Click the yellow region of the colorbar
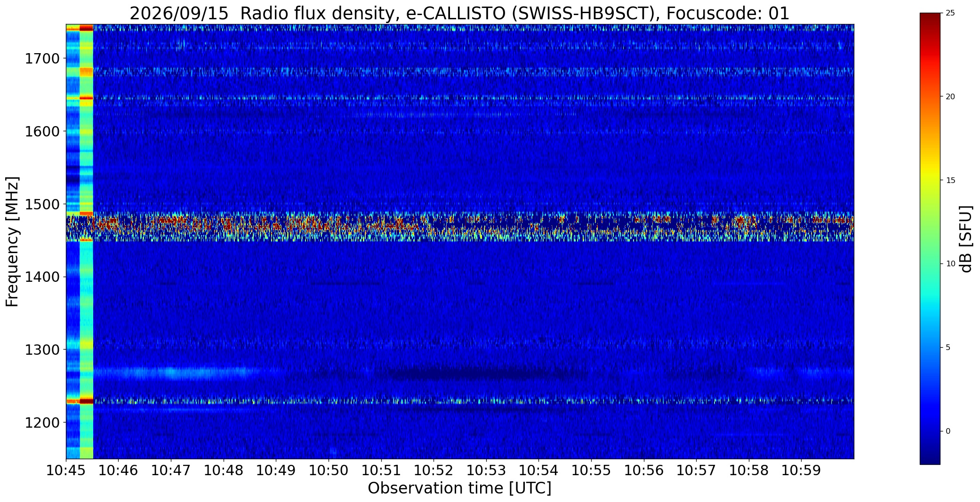The height and width of the screenshot is (502, 980). pyautogui.click(x=930, y=180)
